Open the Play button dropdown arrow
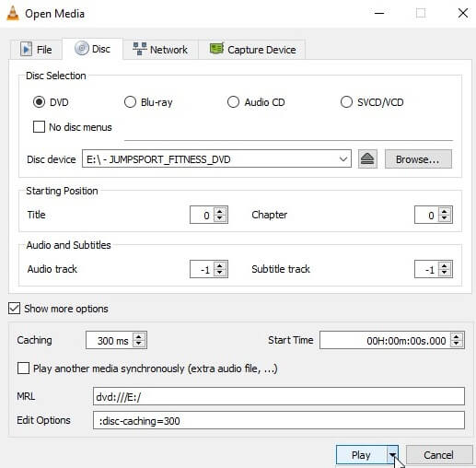 [x=392, y=455]
